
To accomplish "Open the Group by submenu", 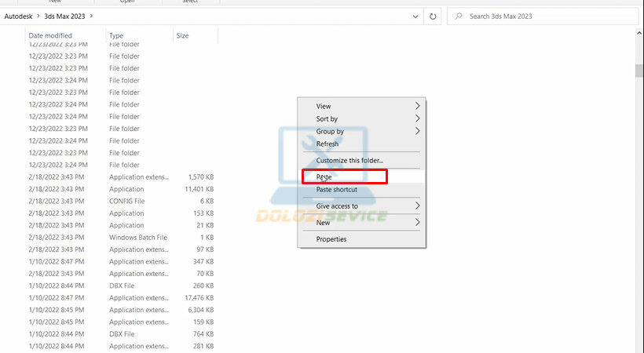I will 361,131.
